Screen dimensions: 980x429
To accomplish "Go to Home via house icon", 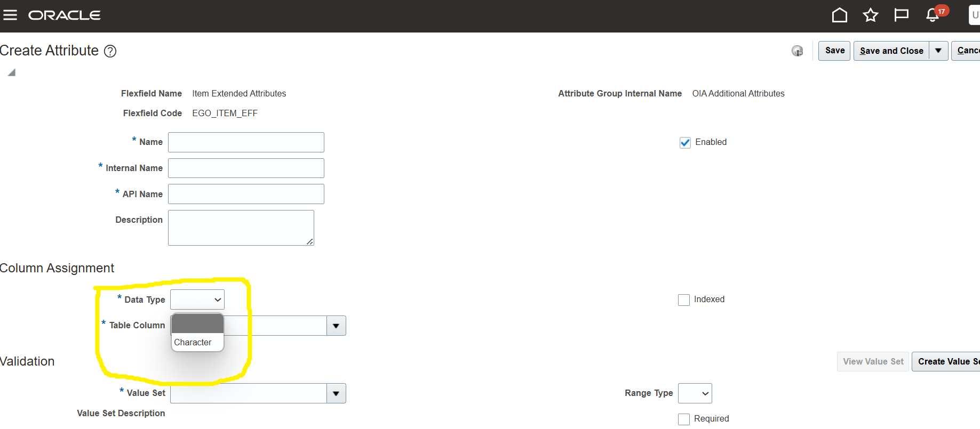I will pyautogui.click(x=840, y=15).
